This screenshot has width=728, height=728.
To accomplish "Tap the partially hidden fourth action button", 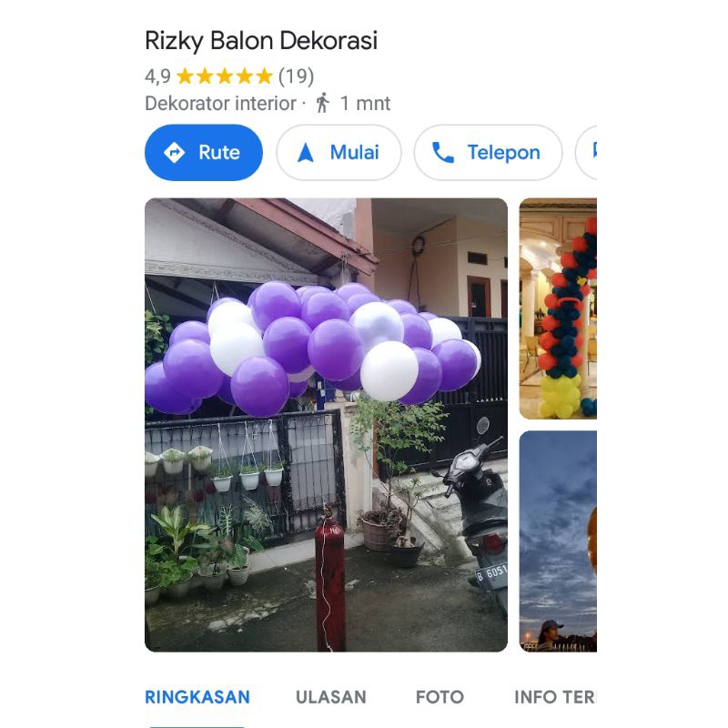I will coord(586,152).
